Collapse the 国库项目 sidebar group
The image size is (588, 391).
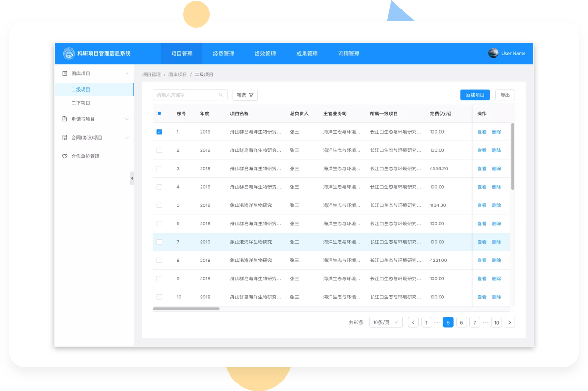[127, 74]
